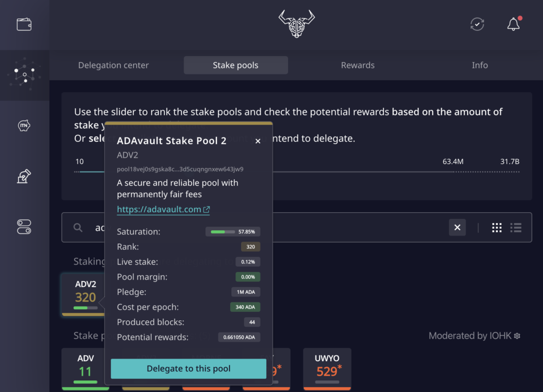The image size is (543, 392).
Task: Open the ITN rewards piggy bank icon
Action: [24, 125]
